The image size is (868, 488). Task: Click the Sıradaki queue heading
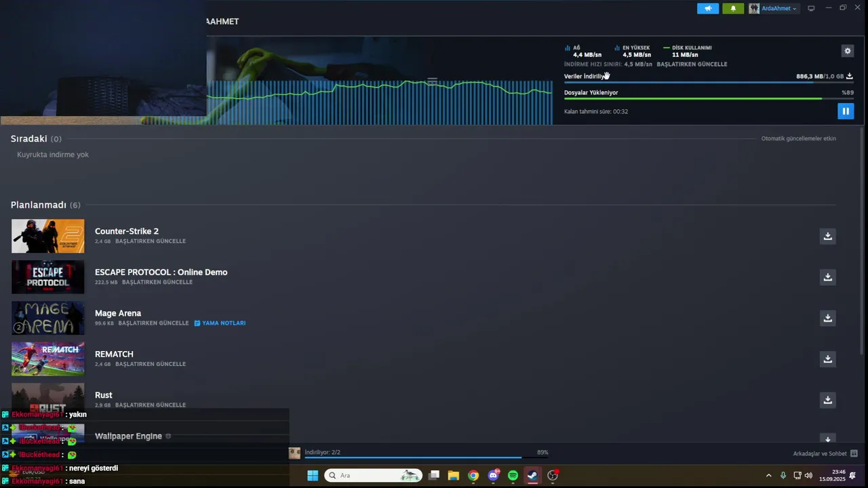(36, 138)
